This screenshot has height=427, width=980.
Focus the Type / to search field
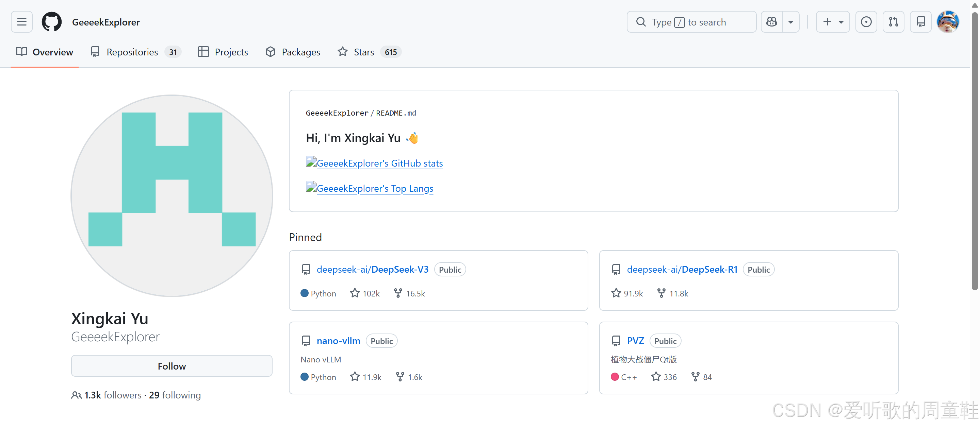pyautogui.click(x=691, y=22)
